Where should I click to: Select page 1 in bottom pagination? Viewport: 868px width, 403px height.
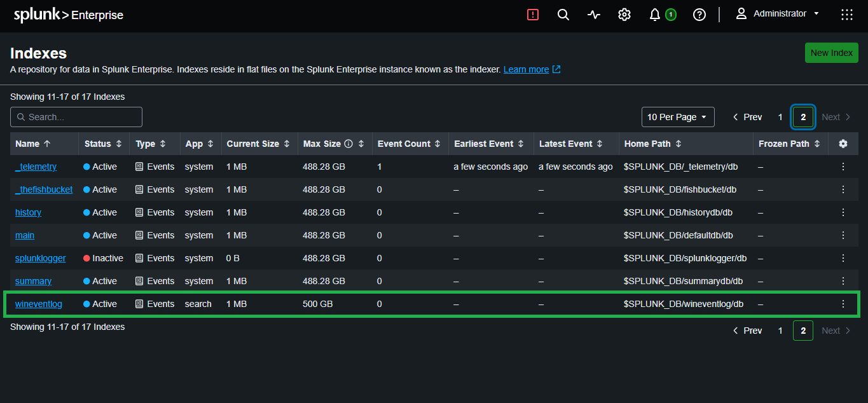coord(780,331)
